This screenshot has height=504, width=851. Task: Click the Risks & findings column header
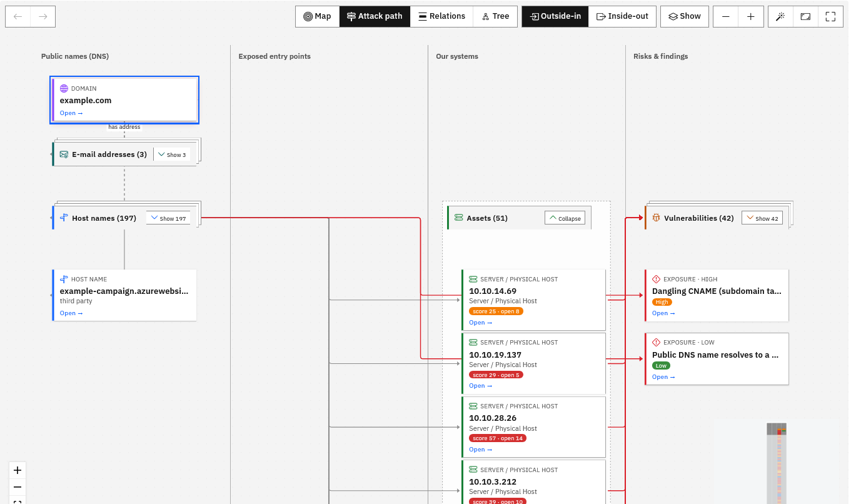pyautogui.click(x=660, y=56)
